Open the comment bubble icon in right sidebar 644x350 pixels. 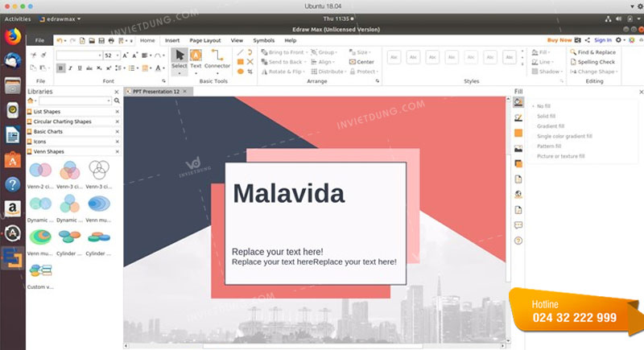[x=518, y=225]
